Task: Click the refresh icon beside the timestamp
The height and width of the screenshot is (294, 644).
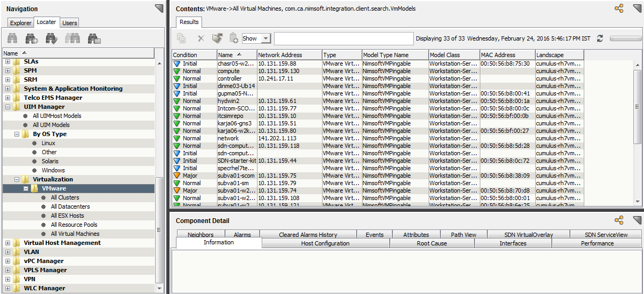Action: pos(600,38)
